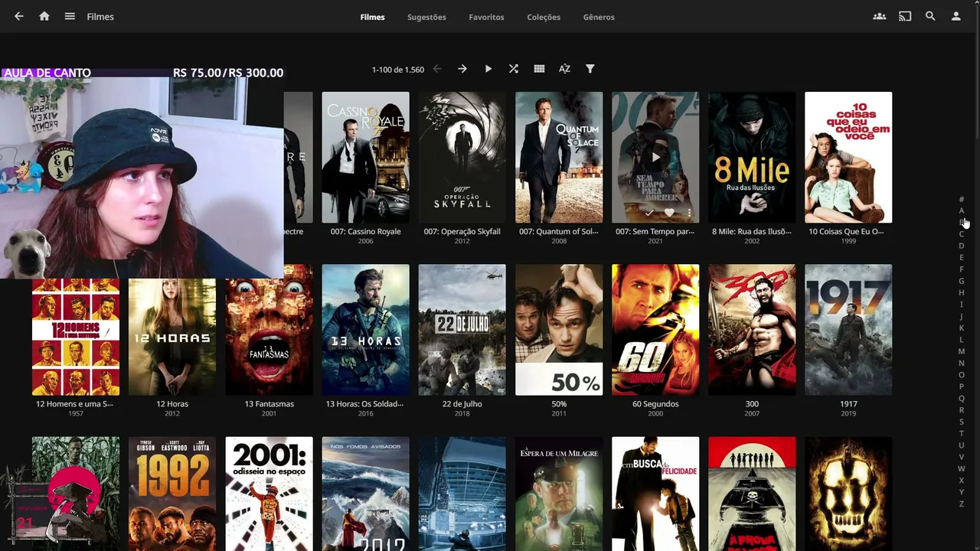Jump to letter A in the alphabet picker
Image resolution: width=980 pixels, height=551 pixels.
coord(962,211)
